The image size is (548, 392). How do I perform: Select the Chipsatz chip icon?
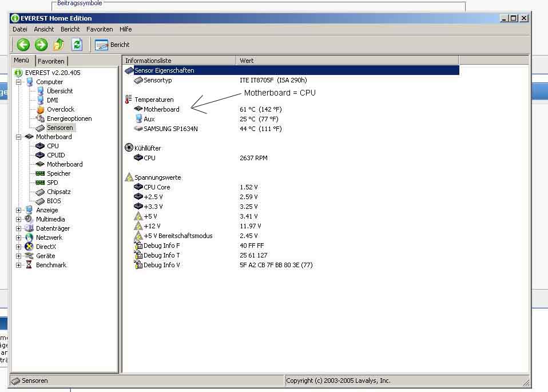click(40, 192)
